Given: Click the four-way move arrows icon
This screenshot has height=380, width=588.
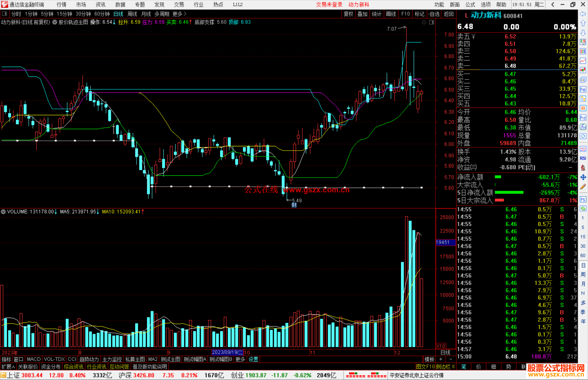Looking at the screenshot, I should click(x=583, y=177).
